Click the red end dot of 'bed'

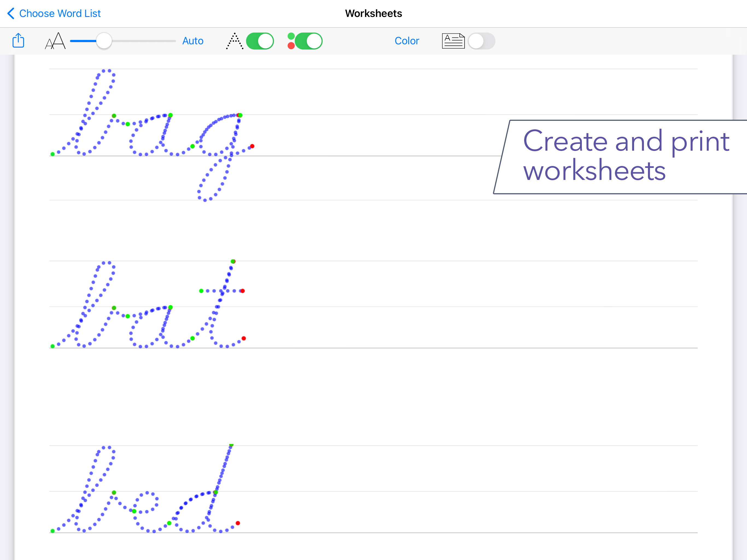pyautogui.click(x=238, y=523)
